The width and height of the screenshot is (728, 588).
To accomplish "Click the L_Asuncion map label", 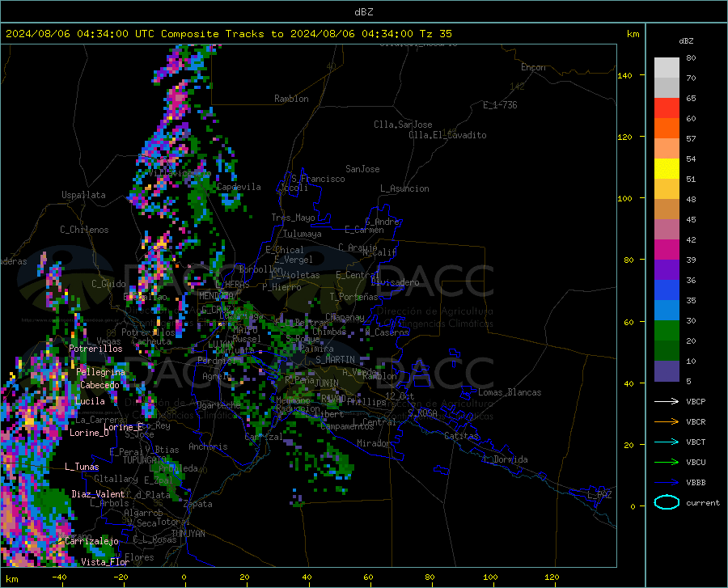I will point(404,188).
